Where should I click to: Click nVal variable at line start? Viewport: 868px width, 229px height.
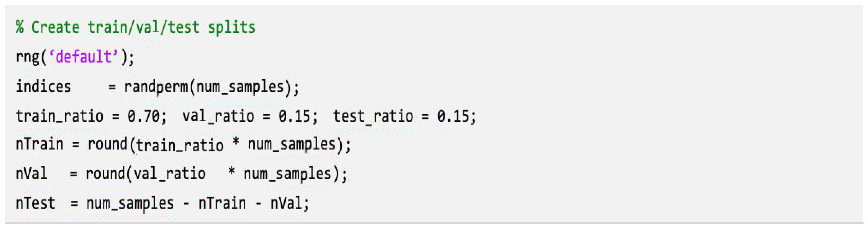(31, 174)
